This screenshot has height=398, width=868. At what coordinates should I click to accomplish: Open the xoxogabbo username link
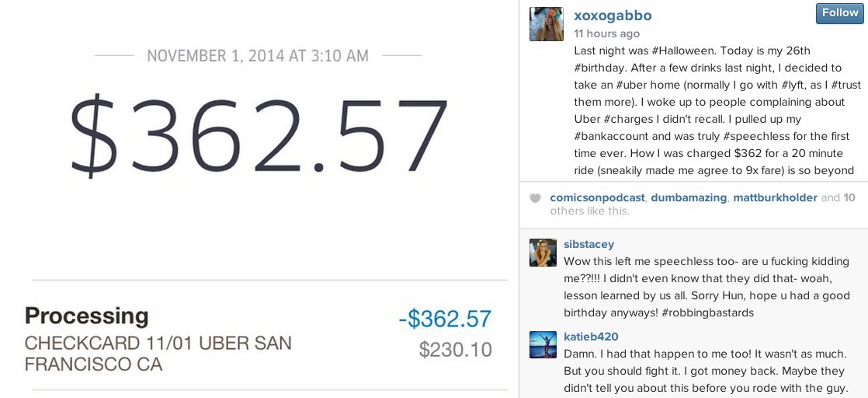[x=613, y=16]
